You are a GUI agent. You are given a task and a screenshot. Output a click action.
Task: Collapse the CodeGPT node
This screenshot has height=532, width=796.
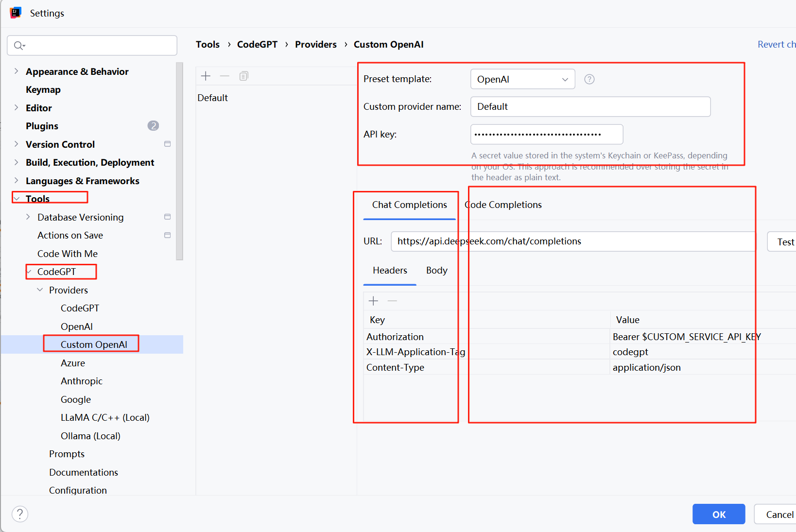[29, 272]
